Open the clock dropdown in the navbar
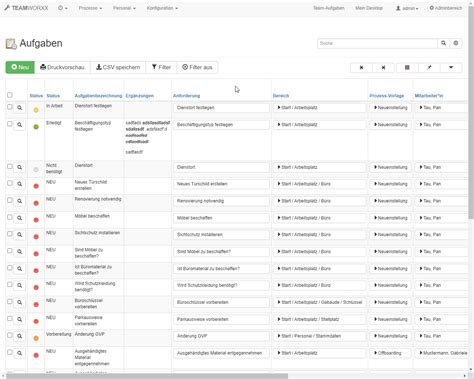 coord(63,8)
